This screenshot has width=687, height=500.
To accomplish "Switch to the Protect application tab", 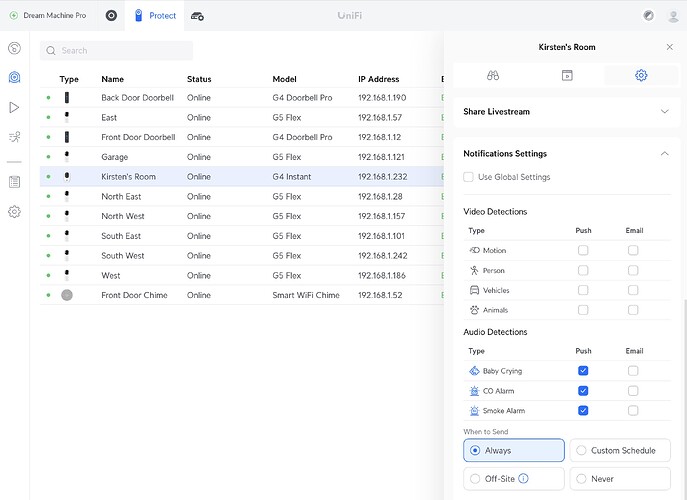I will (x=155, y=16).
